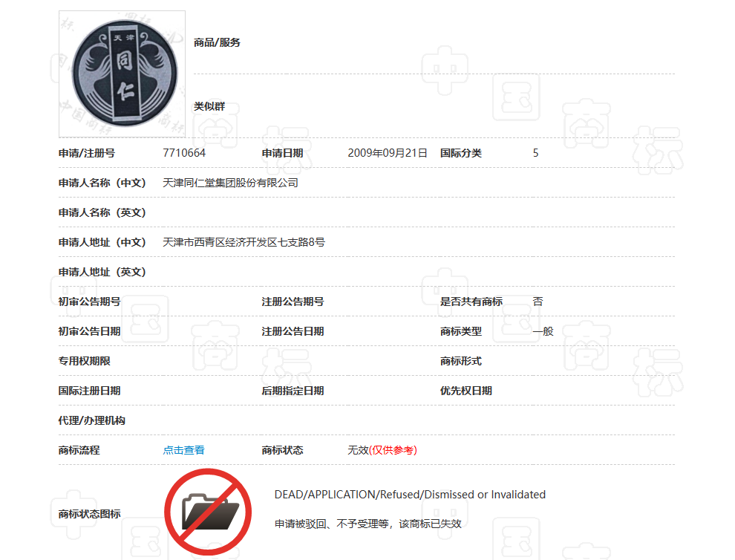Click the 专用权期限 label

(85, 361)
